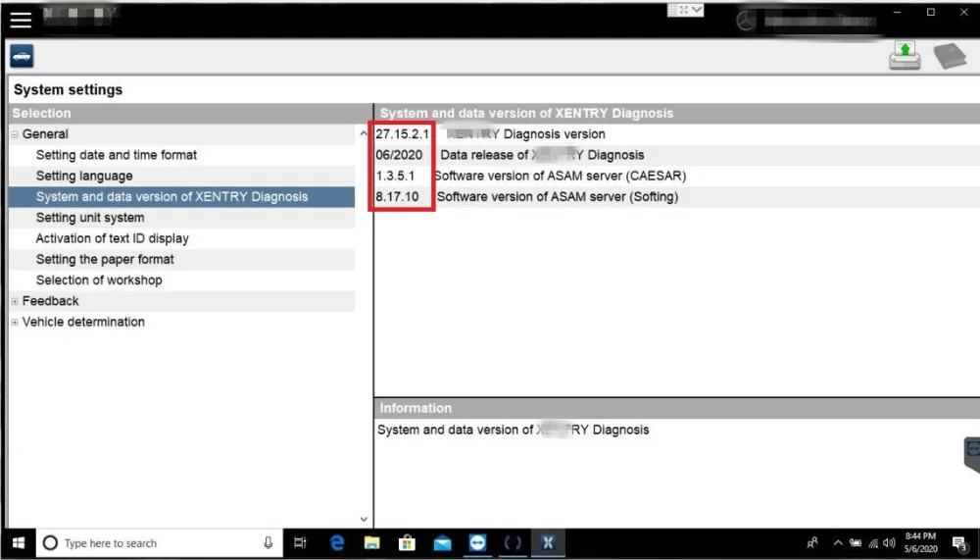
Task: Open Microsoft Store from the taskbar
Action: (x=407, y=543)
